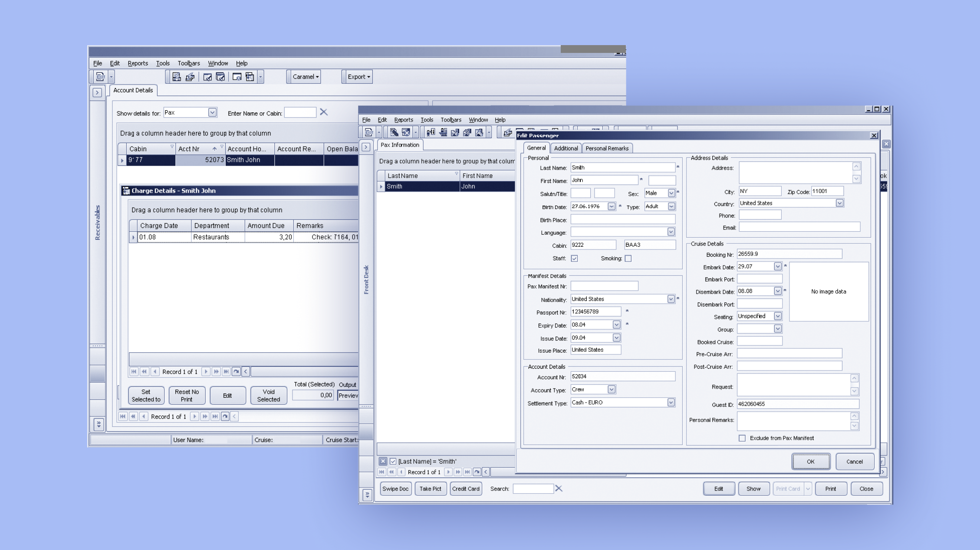Click the Cancel button in Edit Passenger
Screen dimensions: 980x550
pos(854,462)
